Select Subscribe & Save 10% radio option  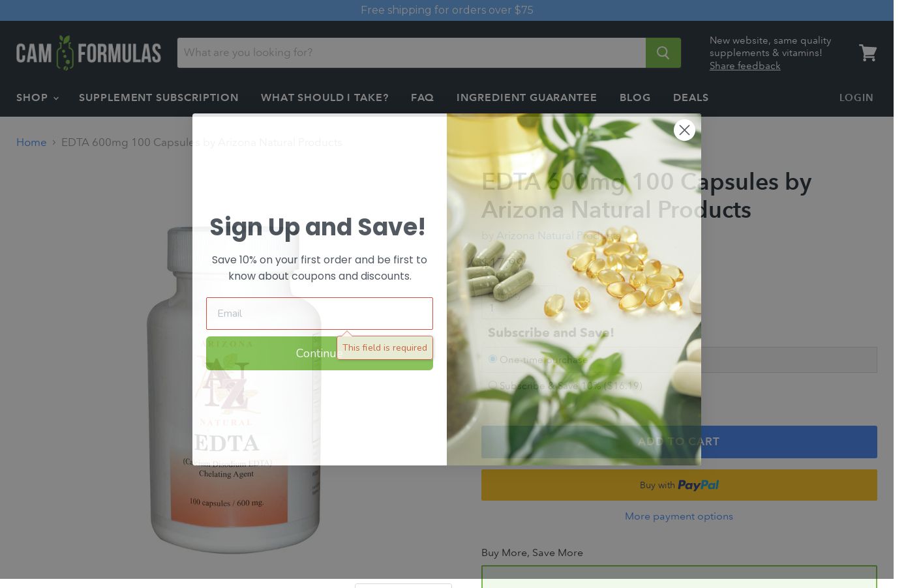click(x=492, y=385)
